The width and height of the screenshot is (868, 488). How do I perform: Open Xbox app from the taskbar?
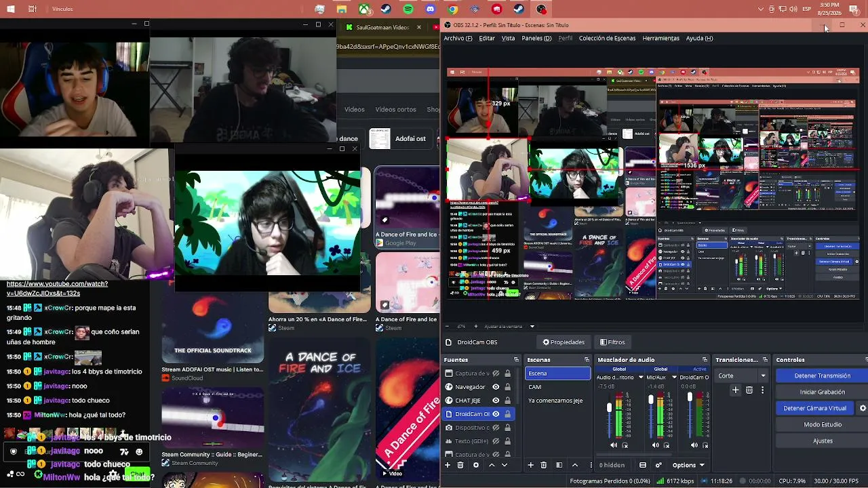coord(364,9)
